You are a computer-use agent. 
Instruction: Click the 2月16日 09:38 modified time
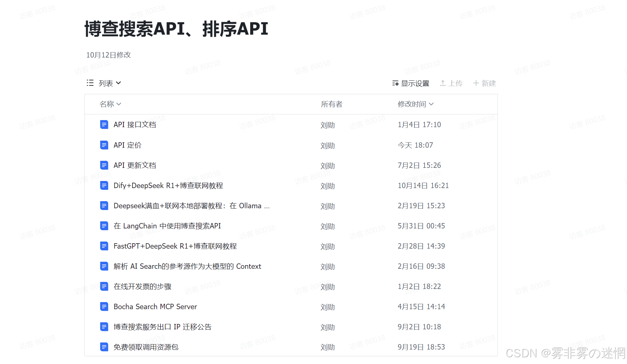tap(421, 266)
